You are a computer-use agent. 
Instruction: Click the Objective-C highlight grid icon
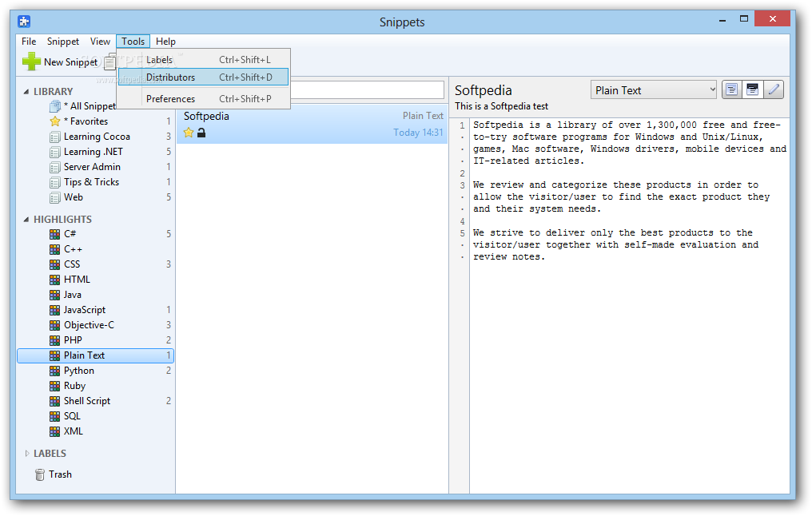point(54,325)
